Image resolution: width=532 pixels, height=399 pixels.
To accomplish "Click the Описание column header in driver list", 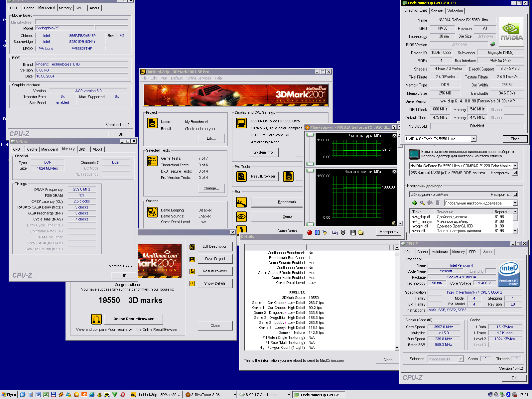I will [x=463, y=211].
